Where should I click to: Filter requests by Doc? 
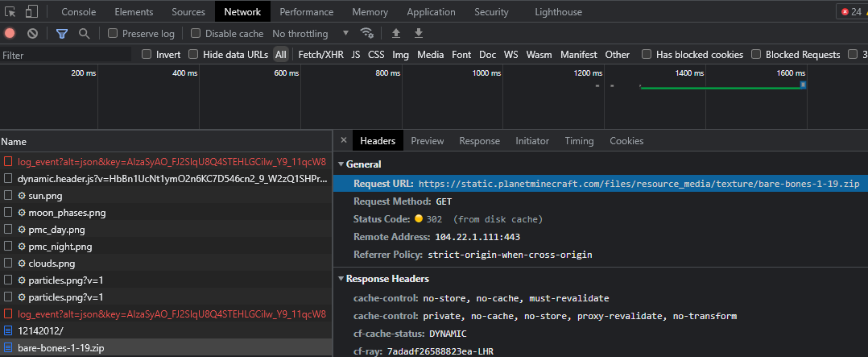point(488,54)
